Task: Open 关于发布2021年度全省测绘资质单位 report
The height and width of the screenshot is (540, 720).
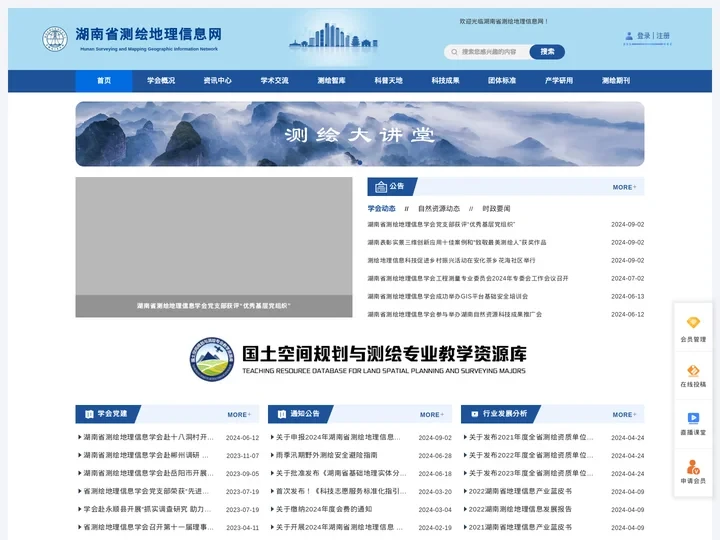Action: (529, 437)
